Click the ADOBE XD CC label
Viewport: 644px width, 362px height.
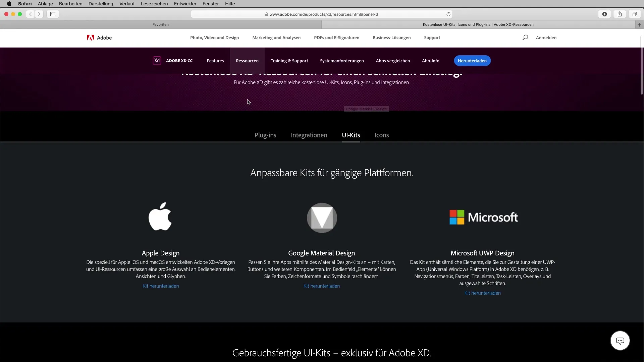[179, 61]
